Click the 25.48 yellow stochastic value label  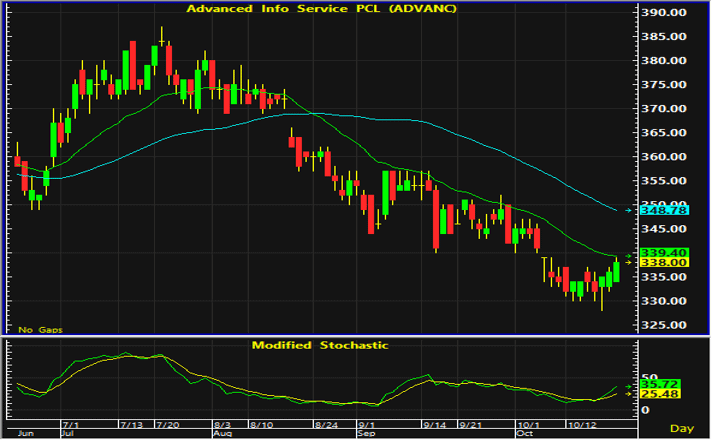pyautogui.click(x=660, y=394)
